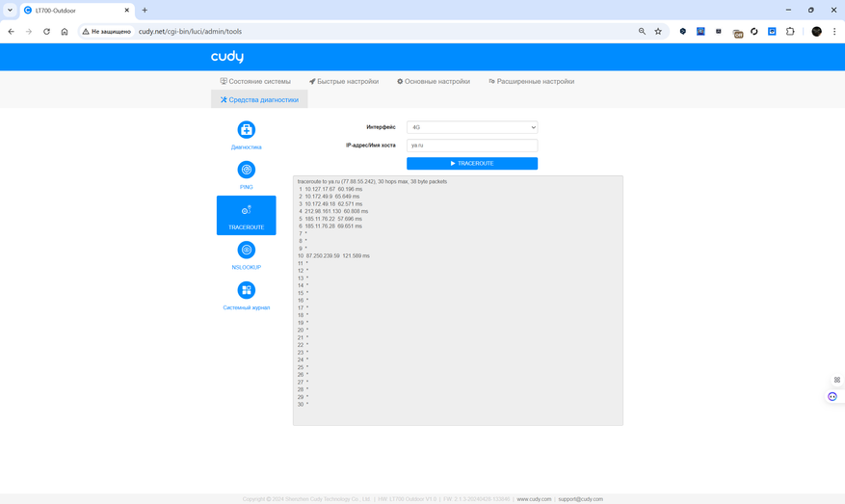Open the Системный журнал icon
Screen dimensions: 845x504
click(x=247, y=290)
